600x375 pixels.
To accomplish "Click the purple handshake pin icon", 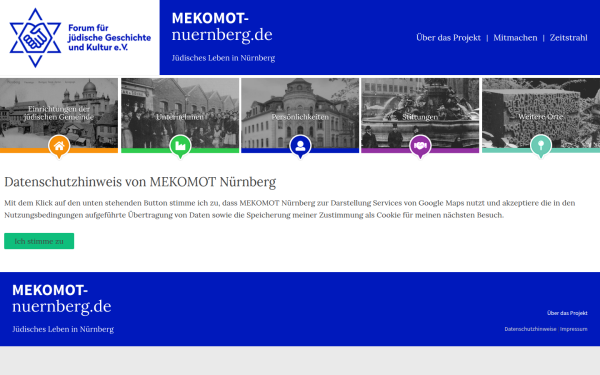I will 420,146.
